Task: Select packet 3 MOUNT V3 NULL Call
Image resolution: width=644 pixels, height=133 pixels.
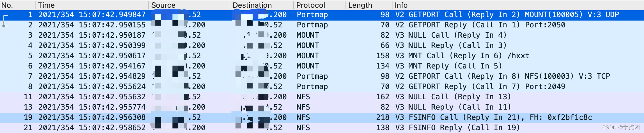Action: (x=322, y=35)
